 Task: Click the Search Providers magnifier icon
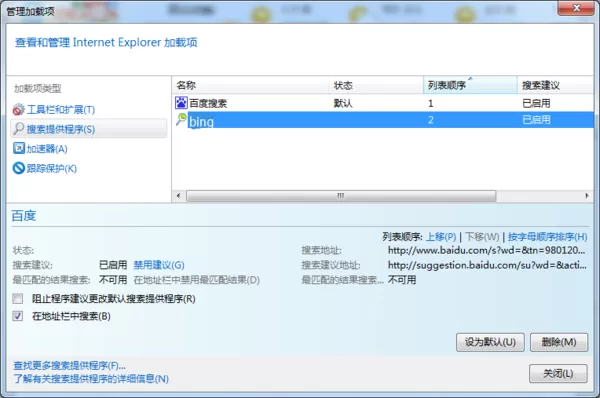pyautogui.click(x=18, y=129)
